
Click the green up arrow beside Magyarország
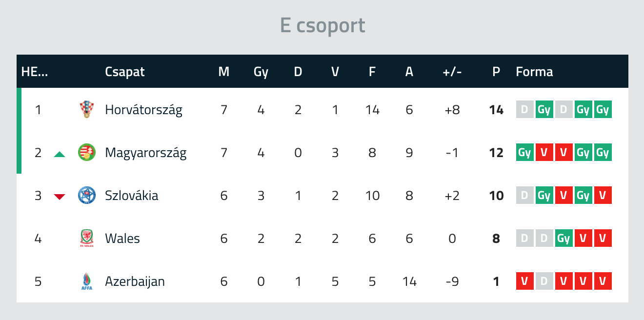60,154
